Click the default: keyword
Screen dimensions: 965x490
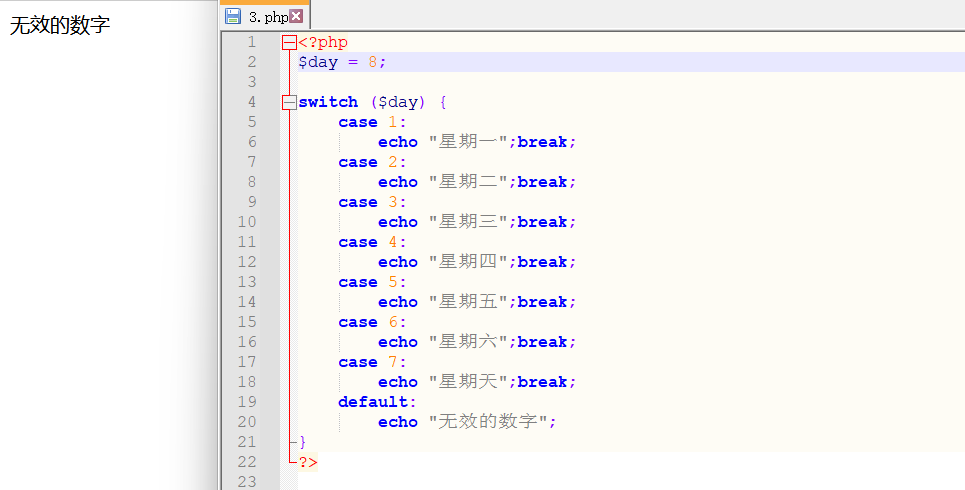pos(377,402)
